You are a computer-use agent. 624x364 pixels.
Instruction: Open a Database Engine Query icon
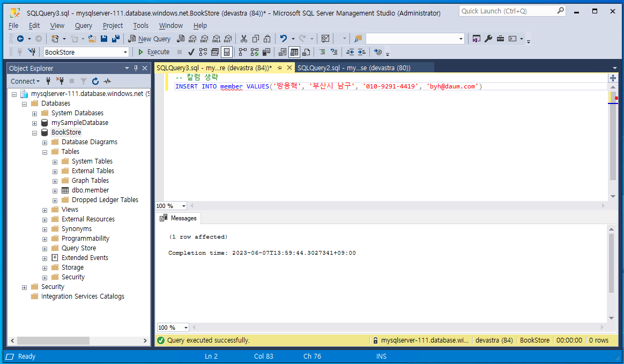(x=181, y=39)
